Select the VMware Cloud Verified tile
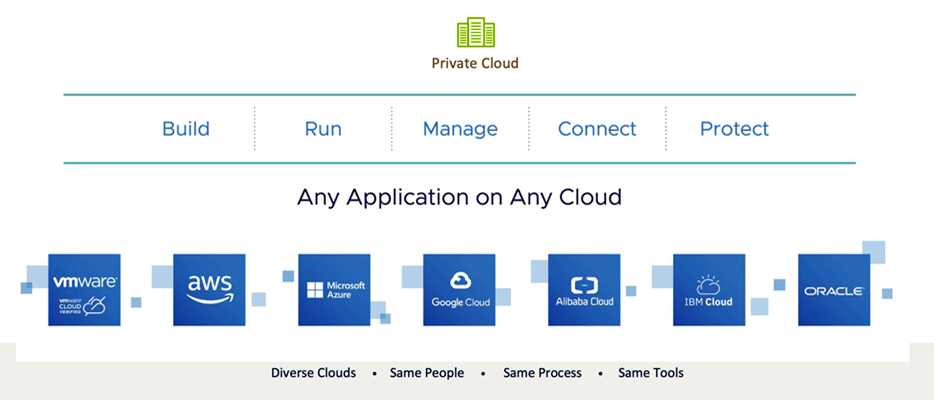934x400 pixels. pos(84,290)
